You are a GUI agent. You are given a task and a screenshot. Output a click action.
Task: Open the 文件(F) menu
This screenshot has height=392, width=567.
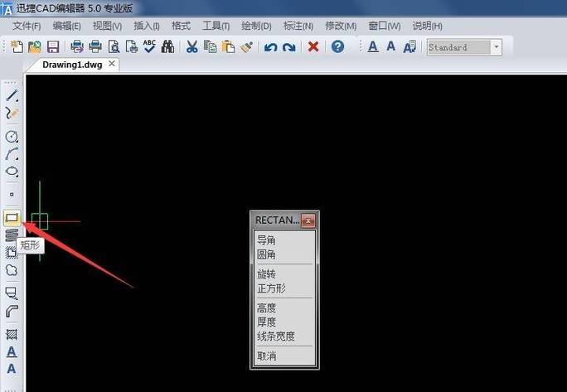[x=27, y=26]
